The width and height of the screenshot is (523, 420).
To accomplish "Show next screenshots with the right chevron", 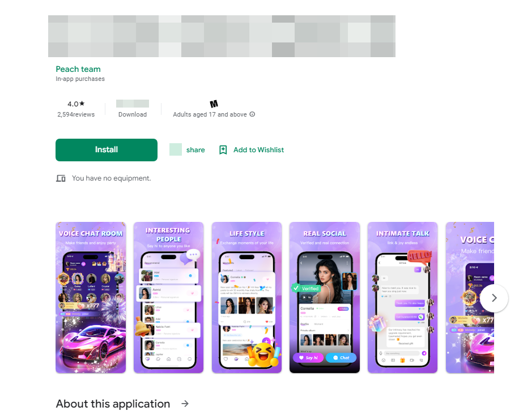I will [494, 298].
